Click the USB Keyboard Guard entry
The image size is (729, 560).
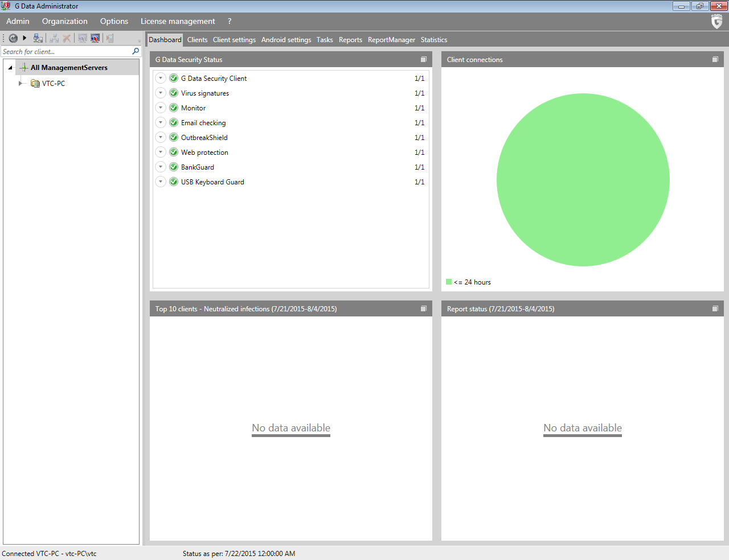pos(212,182)
